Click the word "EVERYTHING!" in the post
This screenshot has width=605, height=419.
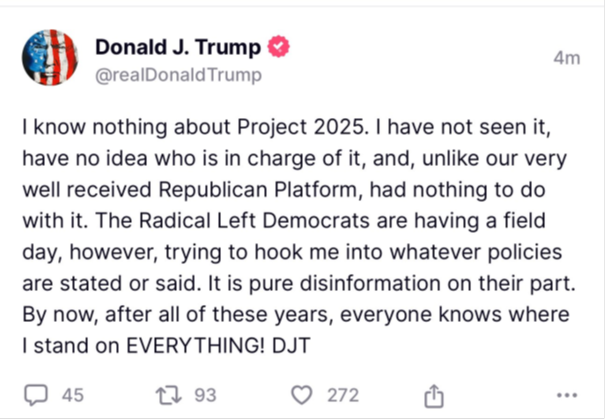[221, 341]
